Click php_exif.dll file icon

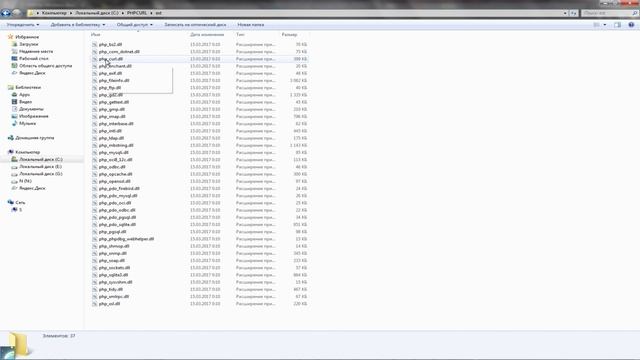[95, 73]
